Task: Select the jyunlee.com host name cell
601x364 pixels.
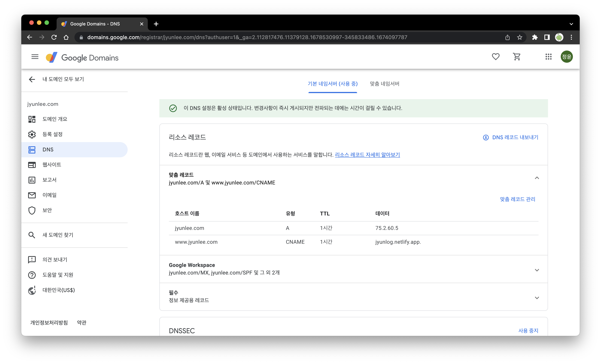Action: pyautogui.click(x=190, y=228)
